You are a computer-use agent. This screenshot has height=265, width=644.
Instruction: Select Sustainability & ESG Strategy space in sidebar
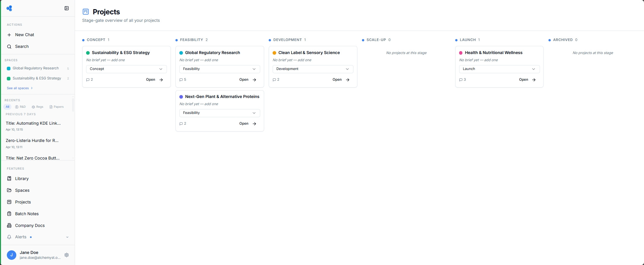pyautogui.click(x=38, y=78)
